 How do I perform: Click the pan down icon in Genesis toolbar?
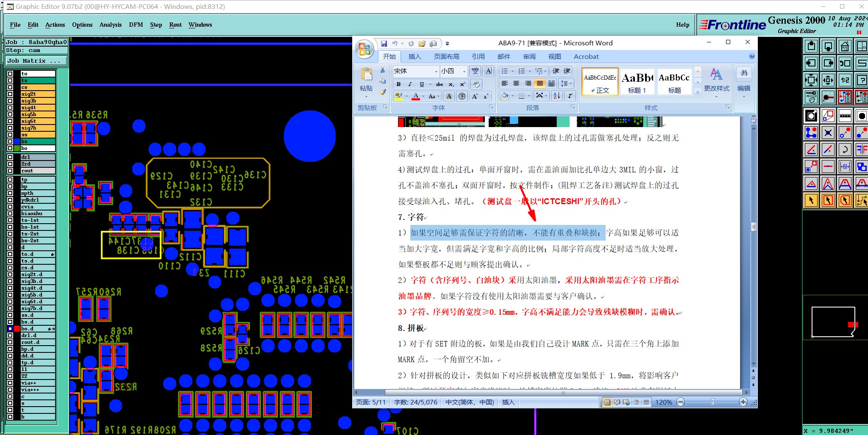click(828, 46)
